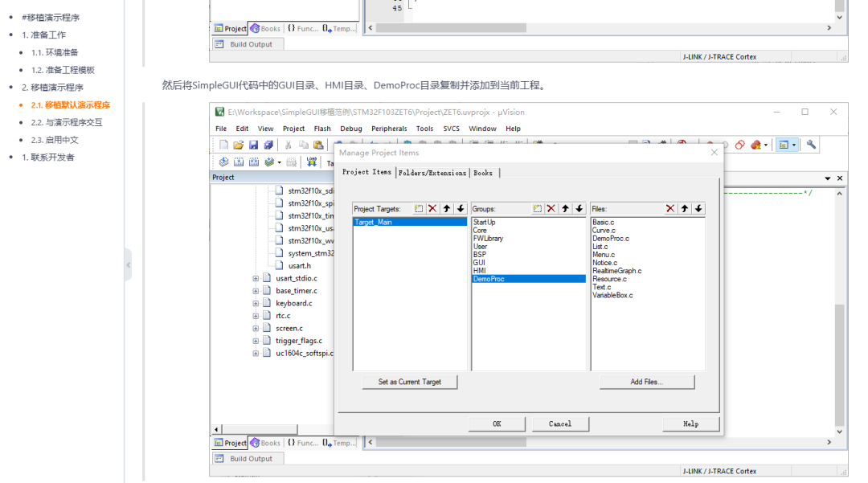This screenshot has width=868, height=483.
Task: Click the Paste icon on the toolbar
Action: [320, 144]
